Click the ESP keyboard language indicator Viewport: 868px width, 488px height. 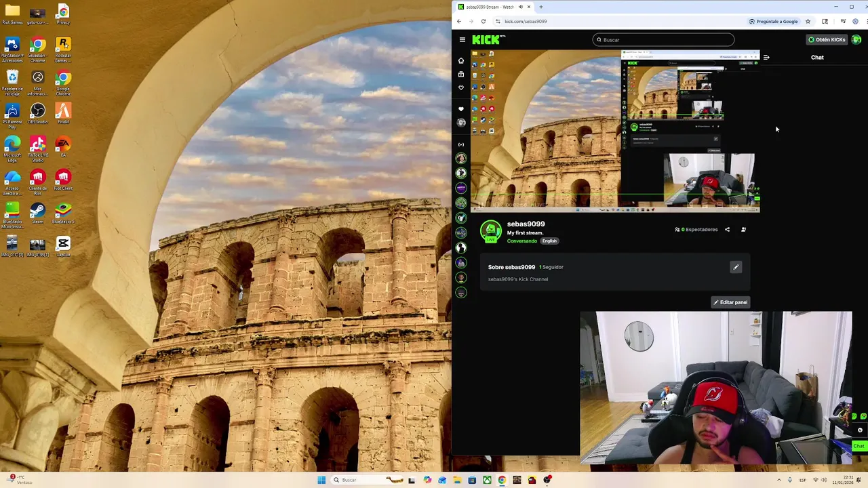[803, 480]
